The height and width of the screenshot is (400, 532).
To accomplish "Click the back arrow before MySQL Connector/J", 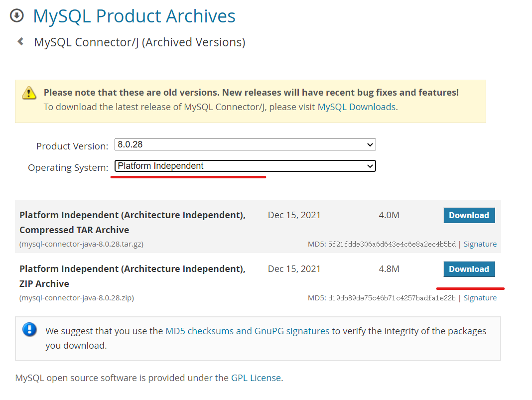I will click(x=20, y=41).
